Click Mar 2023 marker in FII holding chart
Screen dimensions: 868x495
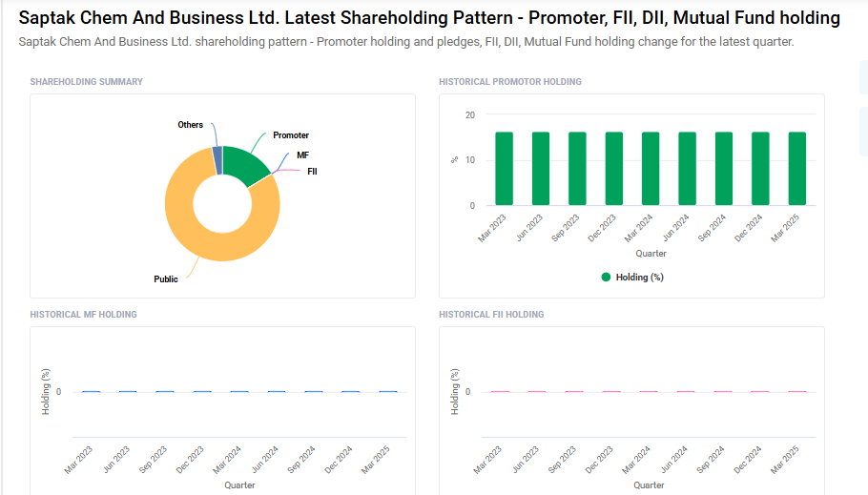click(x=501, y=392)
